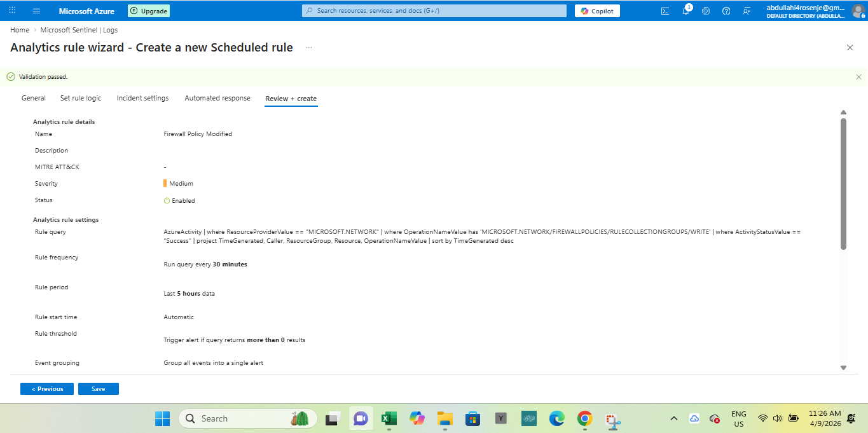Switch to the General tab

click(x=34, y=98)
